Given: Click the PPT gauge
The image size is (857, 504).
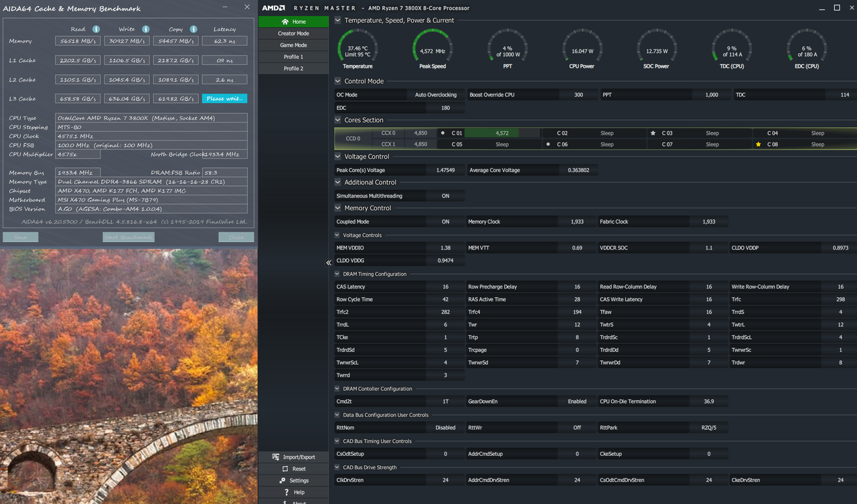Looking at the screenshot, I should (x=508, y=50).
